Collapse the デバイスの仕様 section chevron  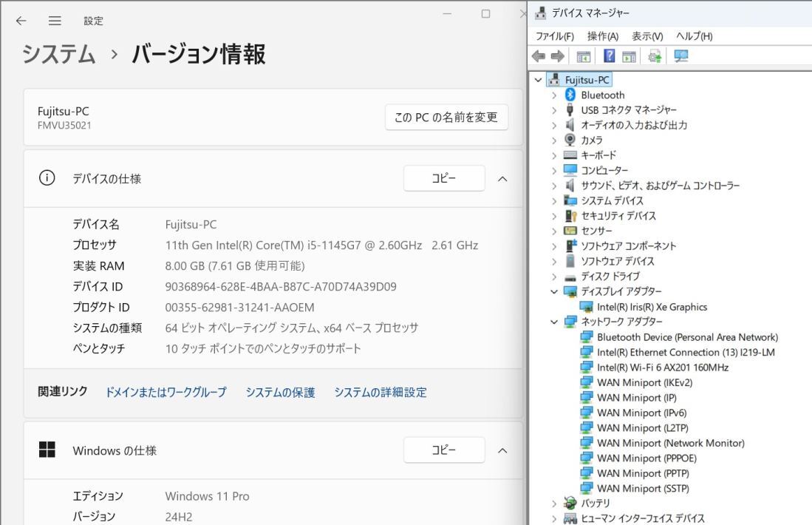coord(502,178)
